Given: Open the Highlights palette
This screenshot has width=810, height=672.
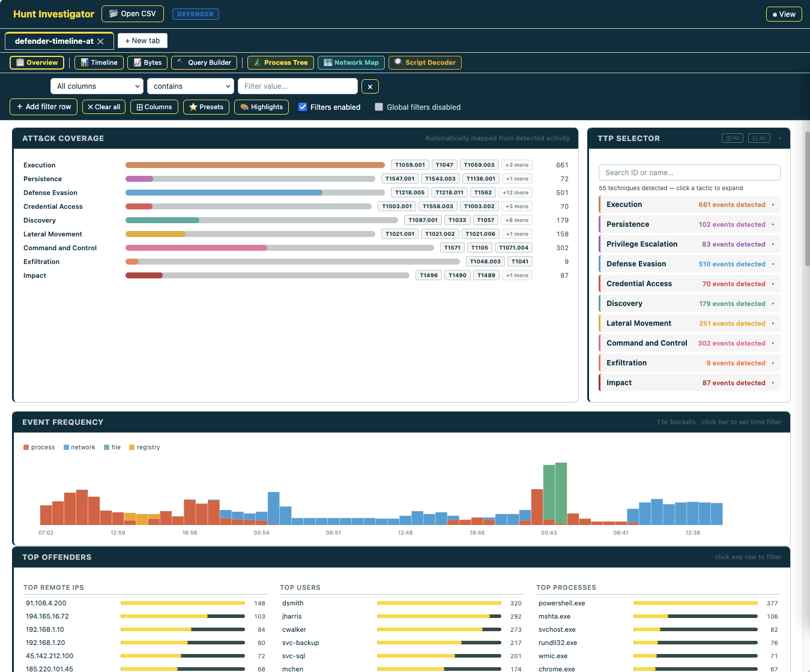Looking at the screenshot, I should (x=261, y=107).
